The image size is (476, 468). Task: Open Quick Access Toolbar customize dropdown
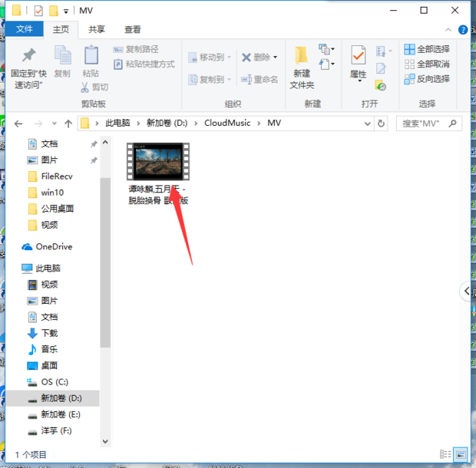[x=66, y=12]
